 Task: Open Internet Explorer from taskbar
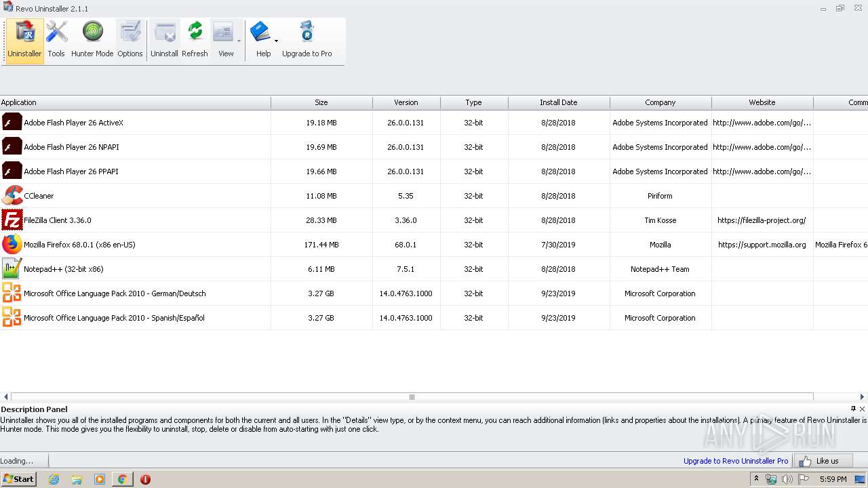coord(54,479)
